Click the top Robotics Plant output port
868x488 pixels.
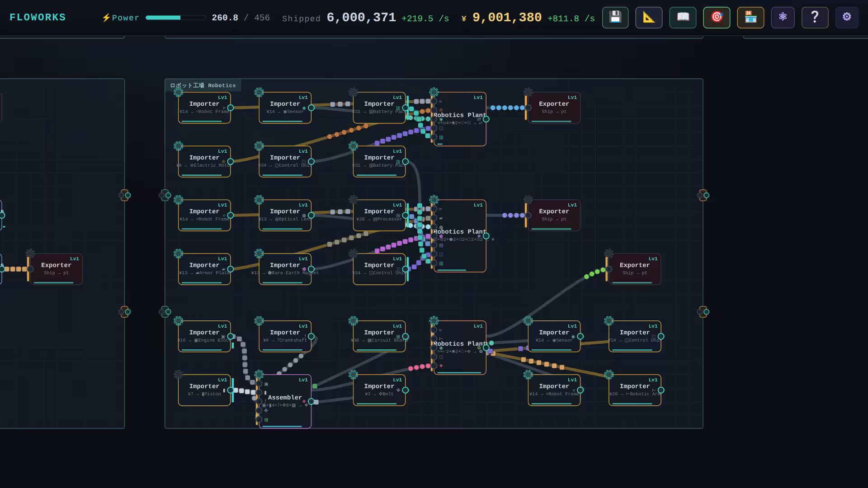point(486,119)
